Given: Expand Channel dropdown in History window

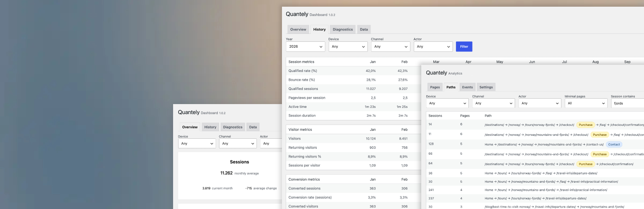Looking at the screenshot, I should [390, 46].
